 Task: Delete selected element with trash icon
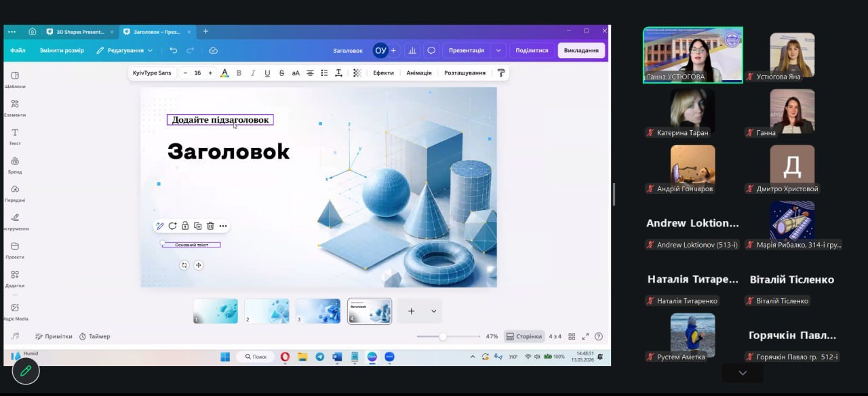[210, 226]
